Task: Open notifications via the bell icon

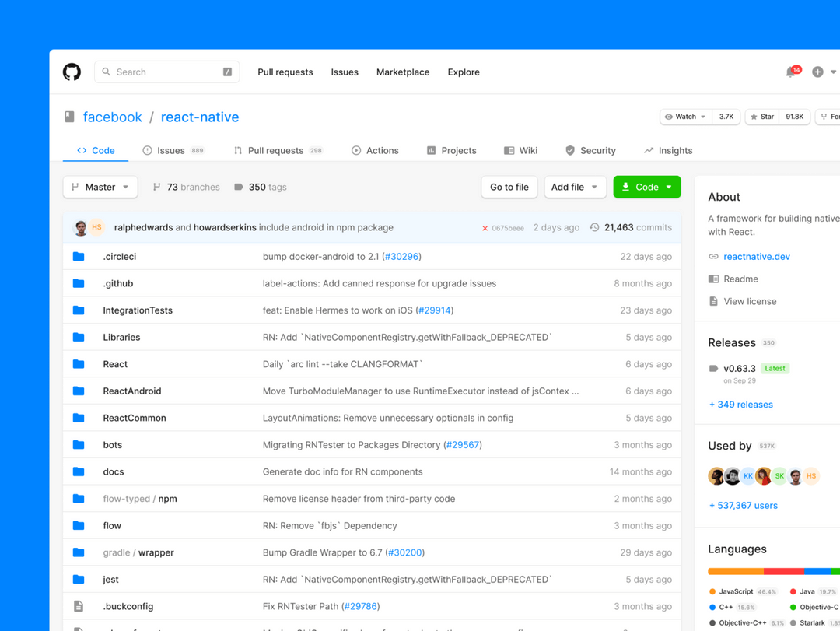Action: pyautogui.click(x=790, y=72)
